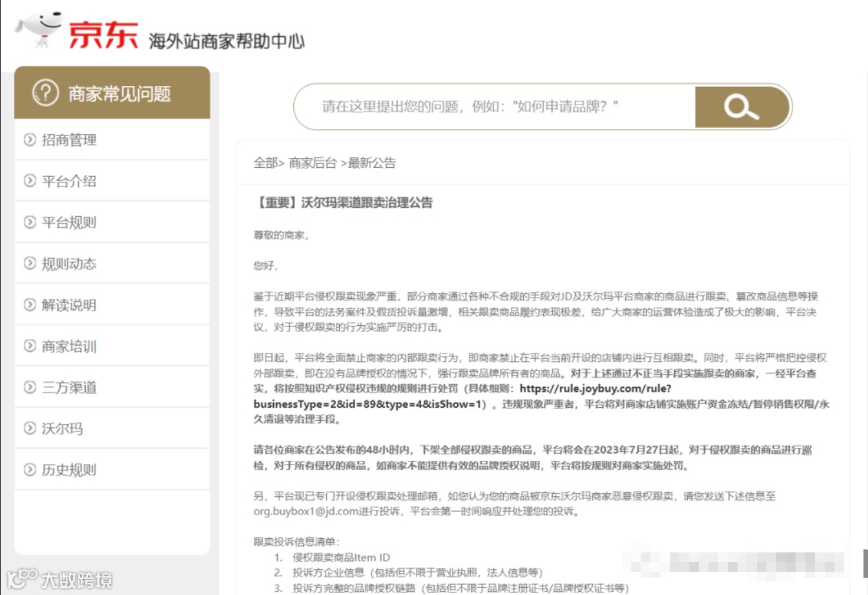The width and height of the screenshot is (868, 595).
Task: Click the paragraph starting 另，平台现已专门开设
Action: (x=515, y=503)
